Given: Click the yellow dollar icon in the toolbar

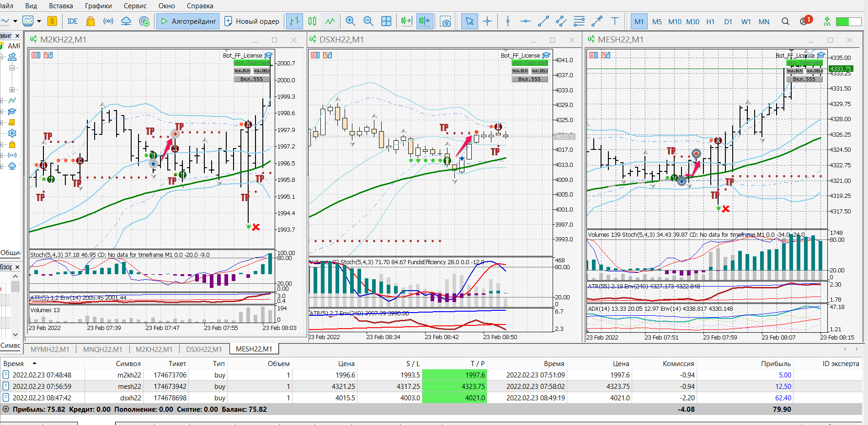Looking at the screenshot, I should click(52, 21).
